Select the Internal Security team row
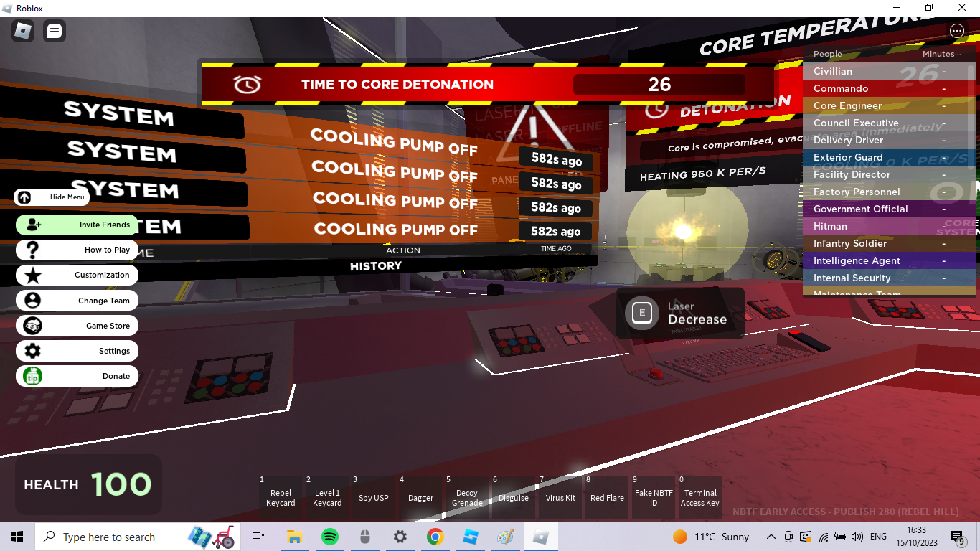The image size is (980, 551). coord(886,278)
